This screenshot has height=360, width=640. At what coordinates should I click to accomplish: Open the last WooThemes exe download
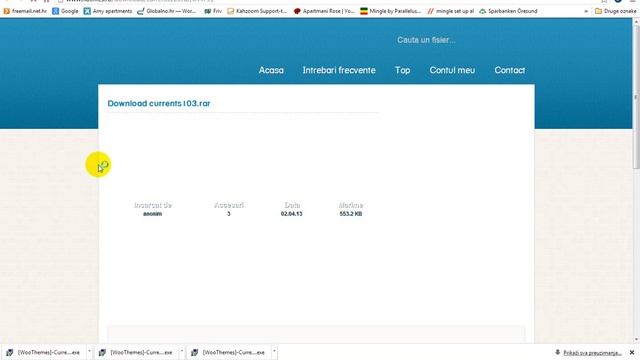[229, 352]
